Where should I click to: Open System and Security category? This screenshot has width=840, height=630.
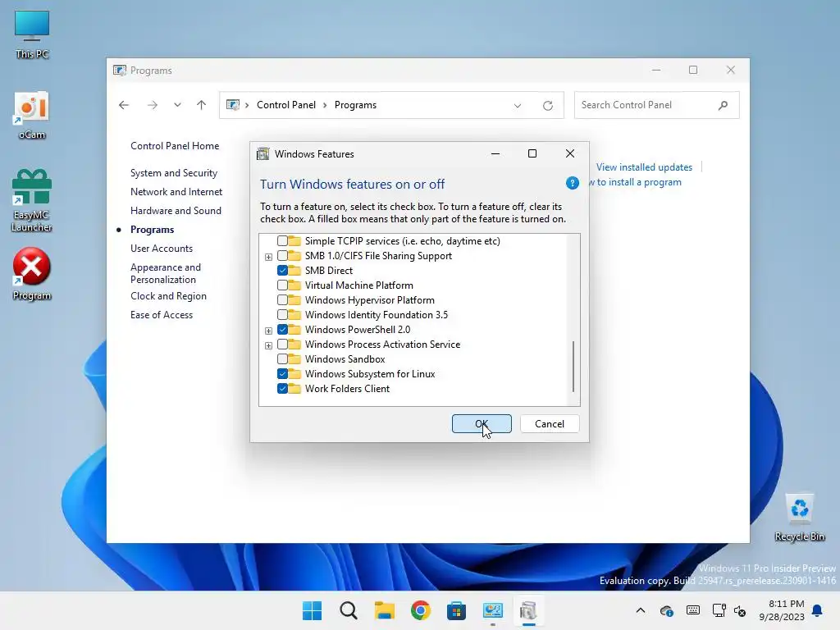click(174, 173)
